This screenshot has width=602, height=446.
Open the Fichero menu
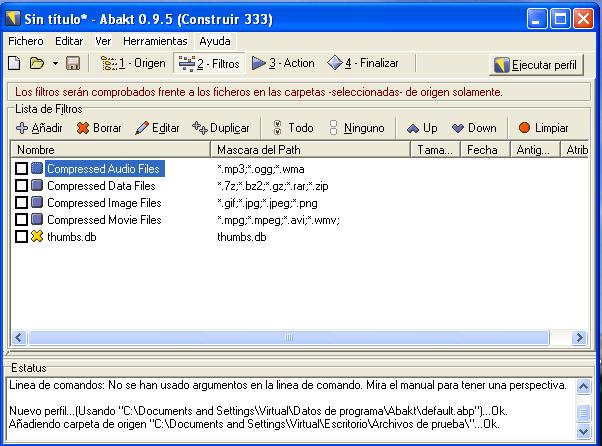pyautogui.click(x=26, y=41)
